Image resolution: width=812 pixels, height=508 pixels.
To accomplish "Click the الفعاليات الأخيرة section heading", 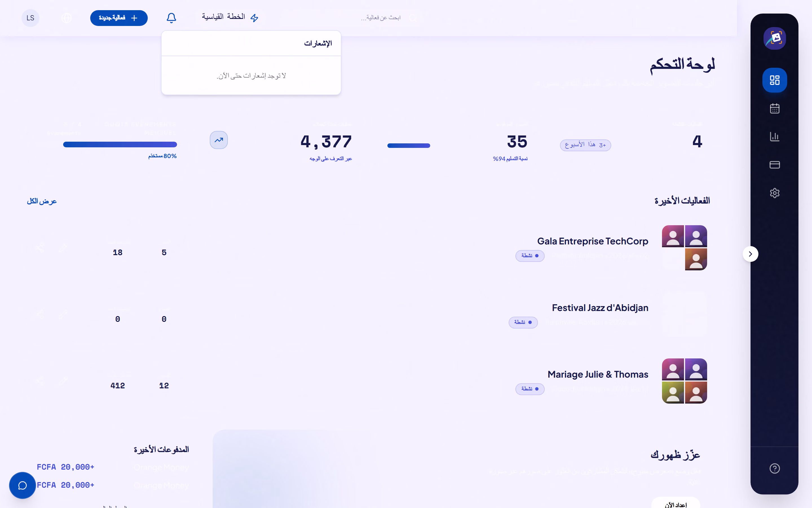I will [682, 201].
